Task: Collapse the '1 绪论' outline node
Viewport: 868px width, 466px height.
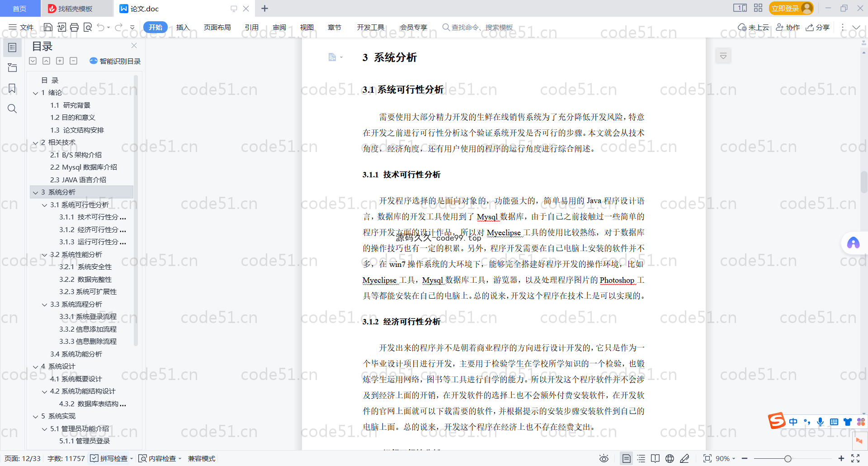Action: point(35,93)
